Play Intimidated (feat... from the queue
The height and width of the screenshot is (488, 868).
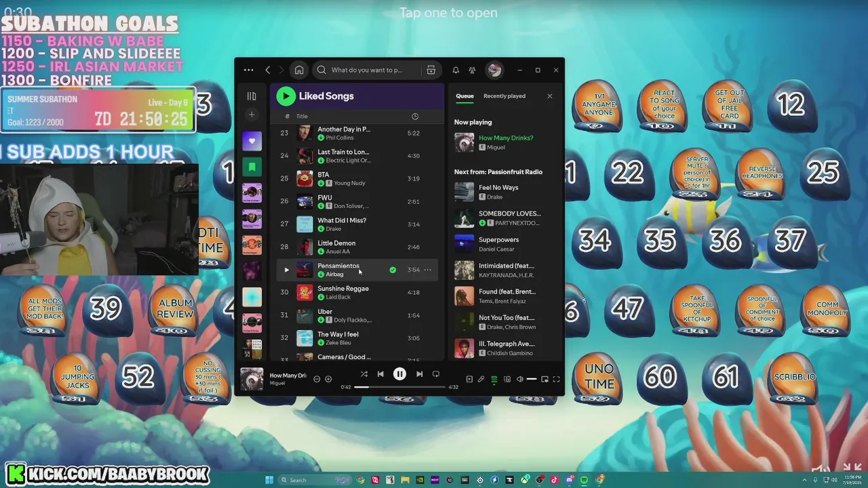click(x=505, y=270)
